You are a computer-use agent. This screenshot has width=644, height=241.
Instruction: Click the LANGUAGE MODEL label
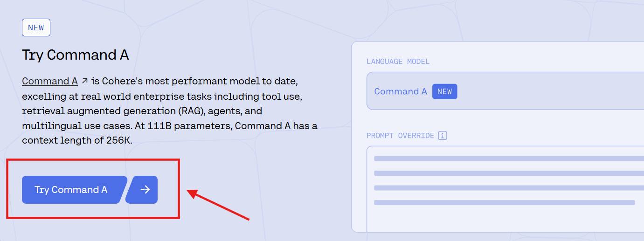(398, 62)
